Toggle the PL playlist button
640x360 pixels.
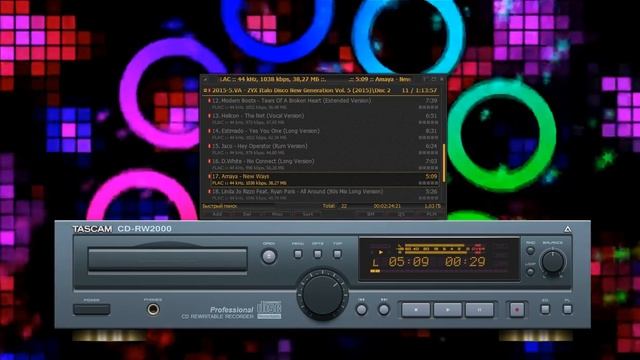567,309
